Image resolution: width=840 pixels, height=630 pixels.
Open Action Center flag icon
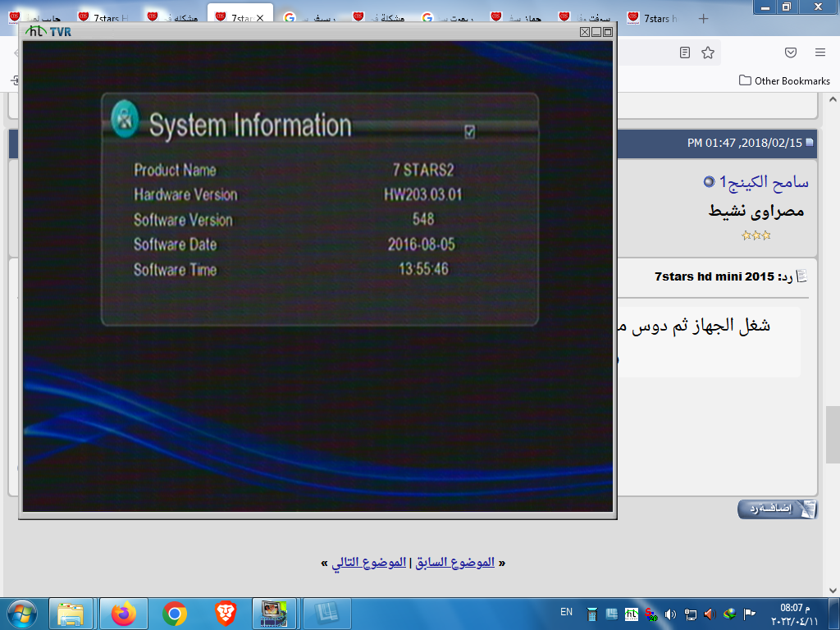750,614
